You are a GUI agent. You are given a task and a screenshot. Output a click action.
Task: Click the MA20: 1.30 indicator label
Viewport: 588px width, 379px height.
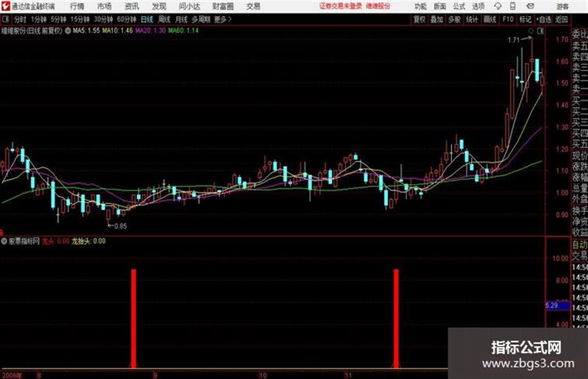pos(151,30)
